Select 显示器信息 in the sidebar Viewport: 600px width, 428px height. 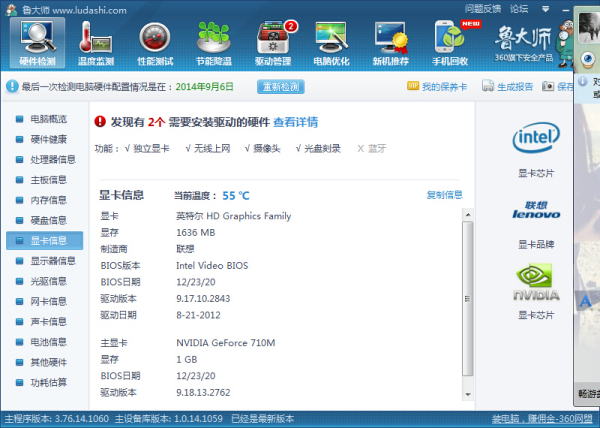tap(44, 261)
